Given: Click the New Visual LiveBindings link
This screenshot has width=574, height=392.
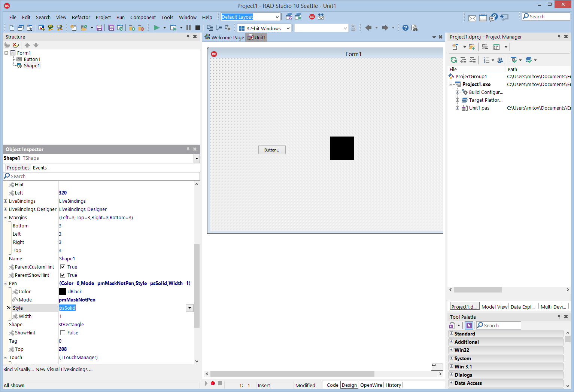Looking at the screenshot, I should (x=64, y=369).
